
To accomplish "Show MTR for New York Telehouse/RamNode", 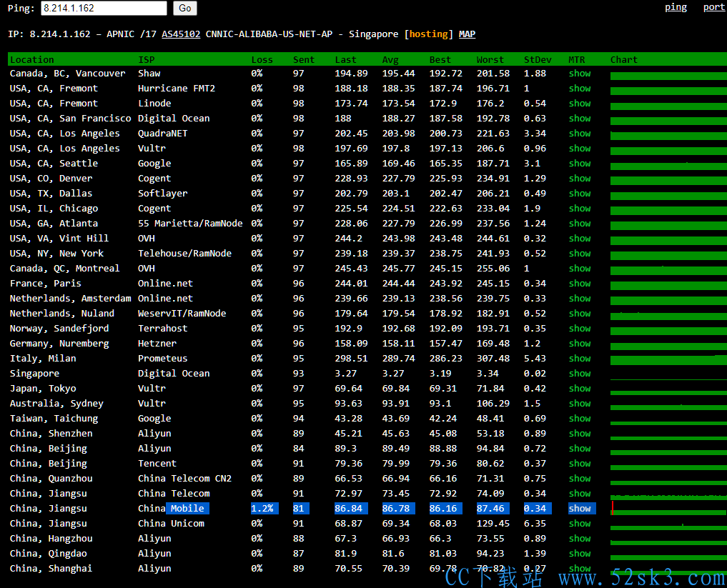I will tap(580, 254).
